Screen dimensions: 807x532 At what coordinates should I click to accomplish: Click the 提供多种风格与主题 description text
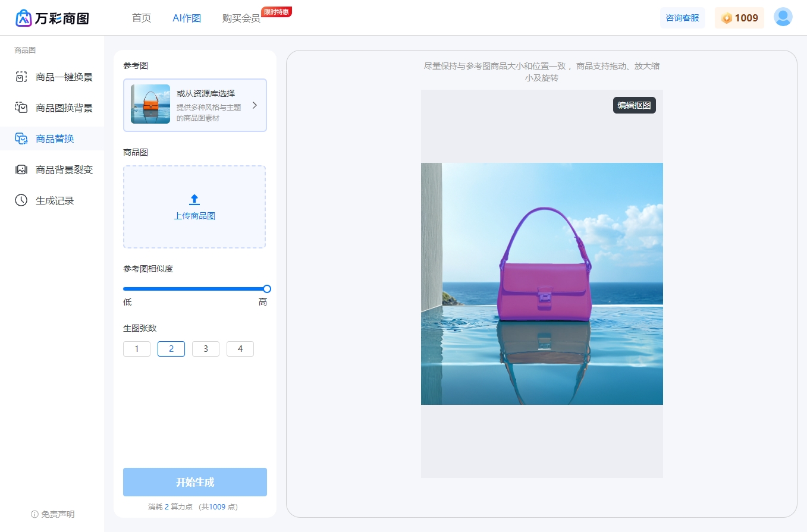(209, 112)
